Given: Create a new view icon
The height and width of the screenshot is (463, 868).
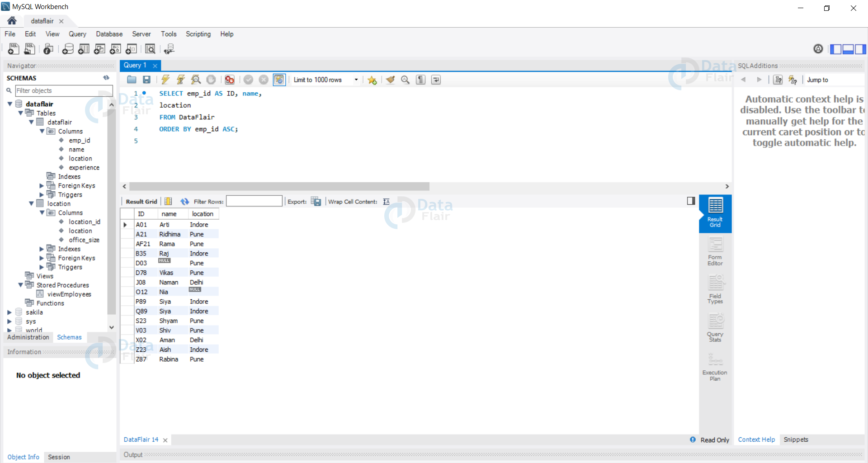Looking at the screenshot, I should (99, 49).
